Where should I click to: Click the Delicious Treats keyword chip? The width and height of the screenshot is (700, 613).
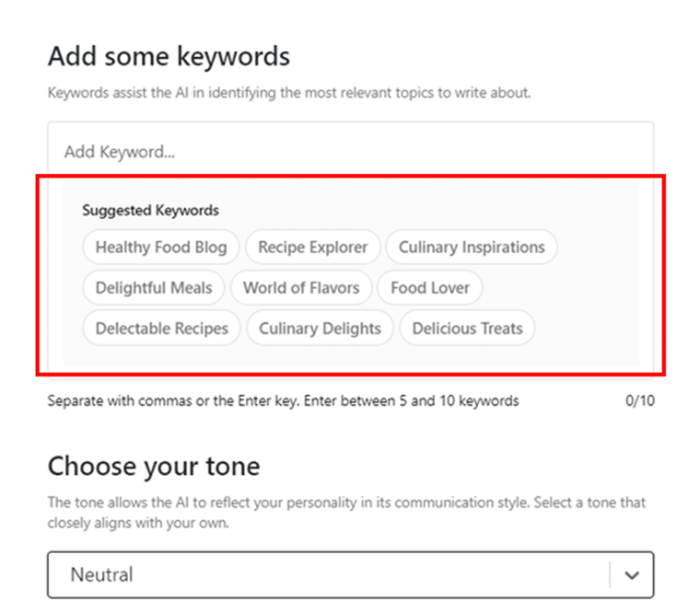[x=467, y=329]
